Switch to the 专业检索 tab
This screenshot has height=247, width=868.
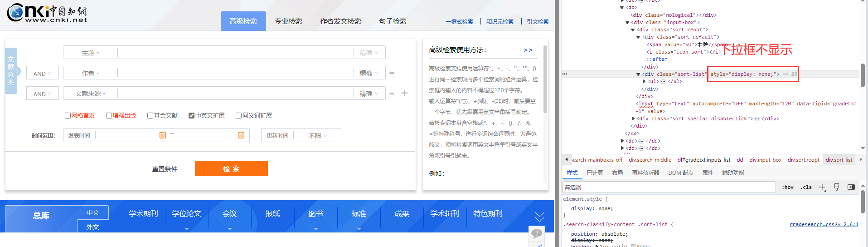288,21
